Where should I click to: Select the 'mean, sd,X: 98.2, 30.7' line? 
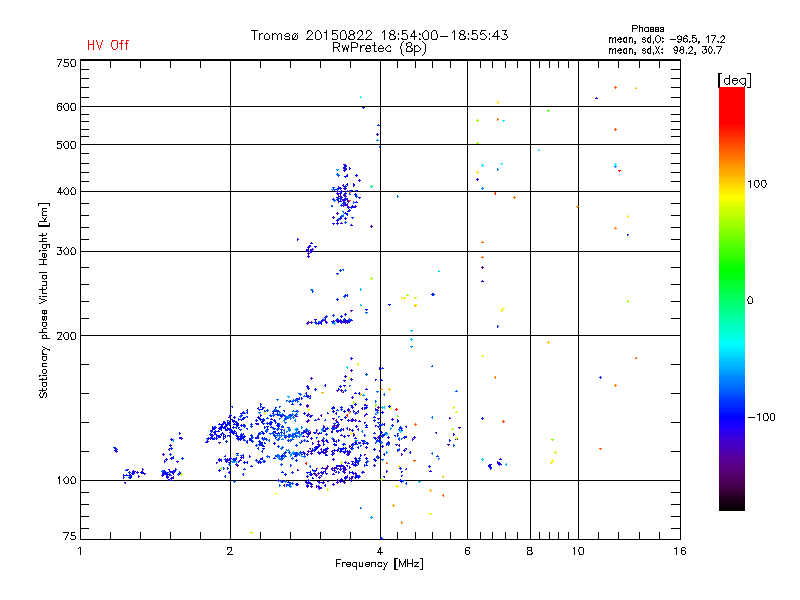(665, 50)
